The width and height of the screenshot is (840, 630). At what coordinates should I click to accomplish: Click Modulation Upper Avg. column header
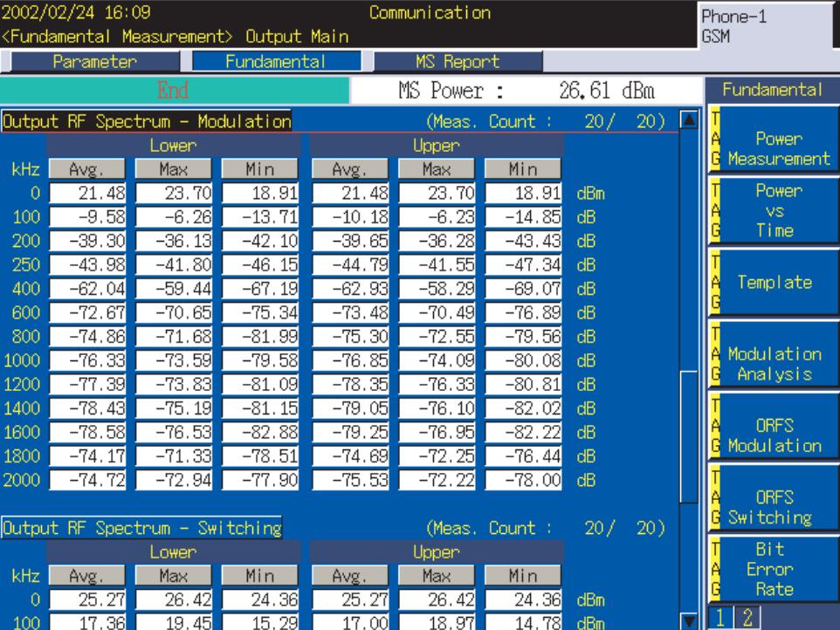(350, 169)
